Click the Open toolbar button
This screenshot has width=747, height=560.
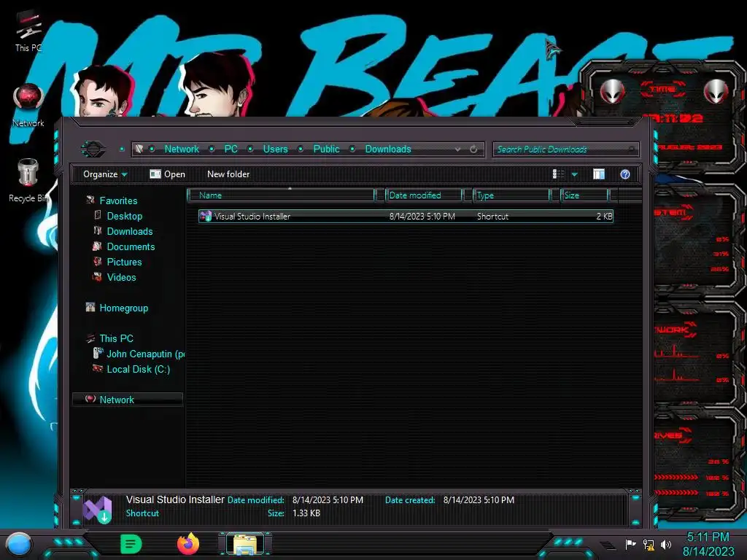click(x=167, y=174)
